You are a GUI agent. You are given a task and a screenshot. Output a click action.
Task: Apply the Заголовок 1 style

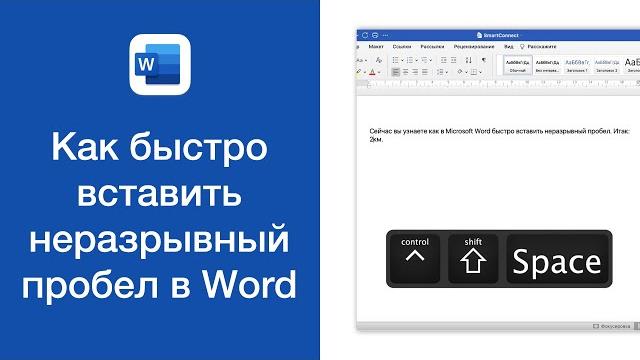point(577,65)
